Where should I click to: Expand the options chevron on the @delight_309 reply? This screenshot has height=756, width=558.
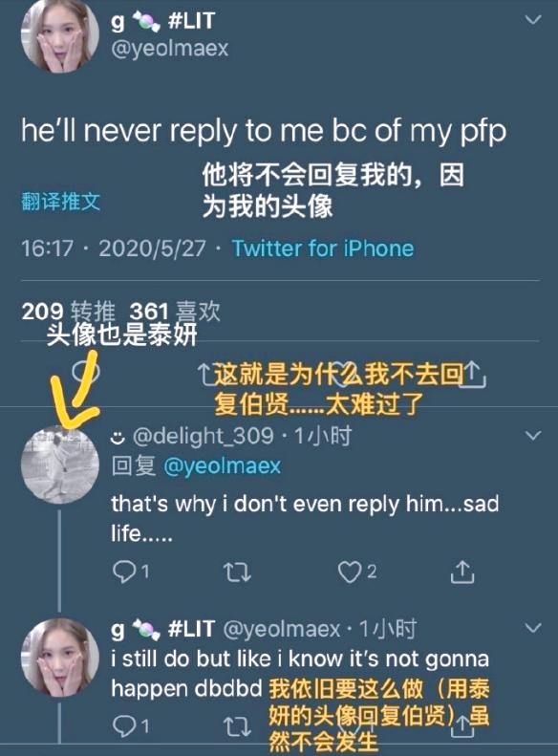pos(533,436)
